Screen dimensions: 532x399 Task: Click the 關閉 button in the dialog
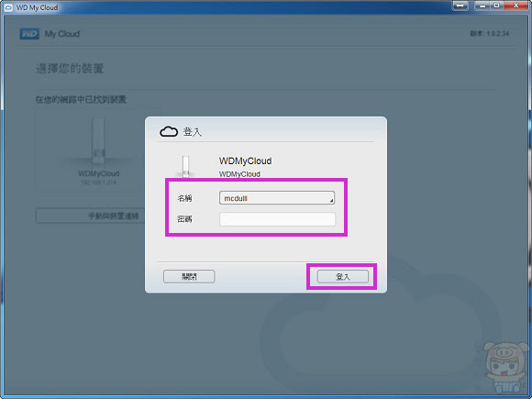pyautogui.click(x=189, y=276)
